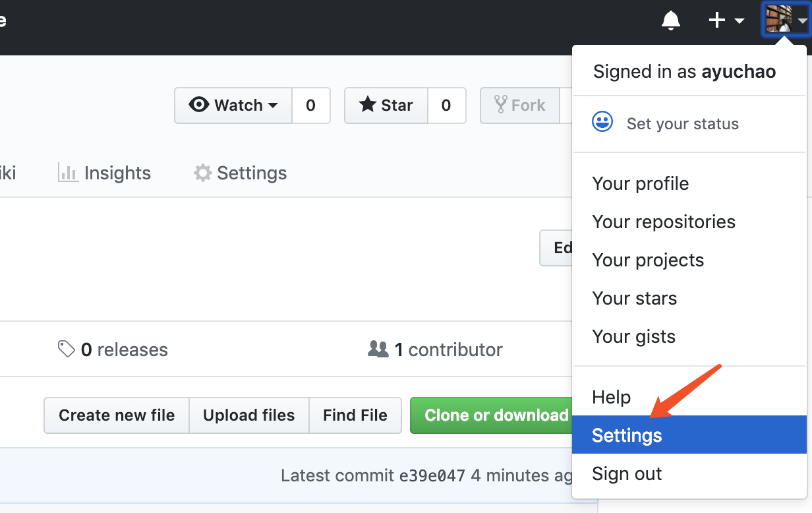Image resolution: width=812 pixels, height=513 pixels.
Task: Select Your profile from menu
Action: 640,183
